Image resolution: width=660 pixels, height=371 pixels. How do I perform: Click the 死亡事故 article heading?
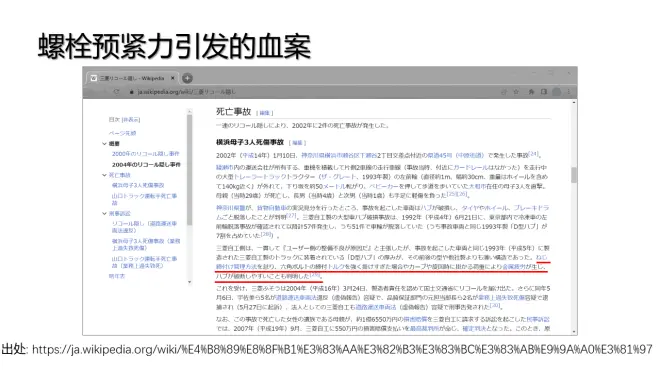234,112
